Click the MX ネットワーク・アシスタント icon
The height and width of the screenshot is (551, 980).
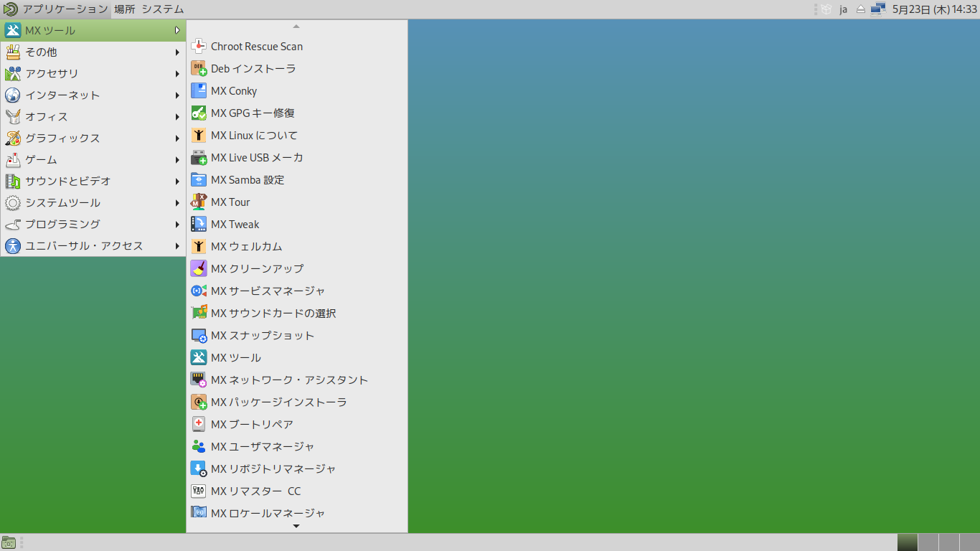click(x=199, y=380)
